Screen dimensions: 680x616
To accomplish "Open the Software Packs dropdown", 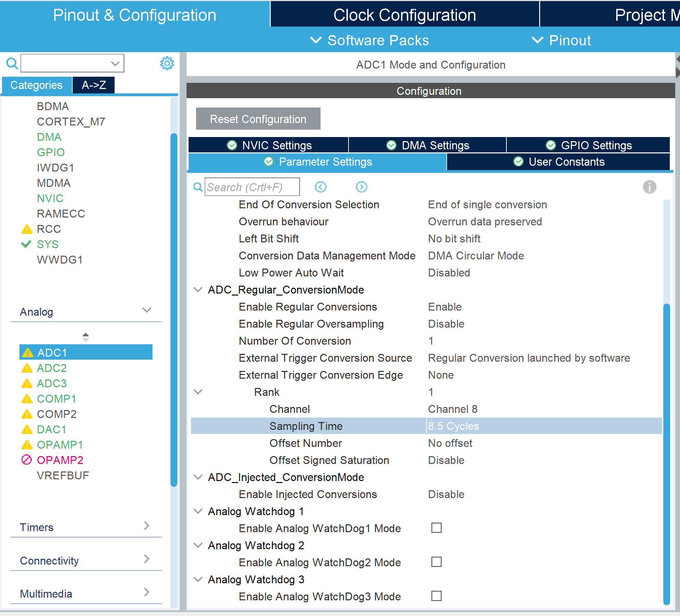I will [x=370, y=40].
